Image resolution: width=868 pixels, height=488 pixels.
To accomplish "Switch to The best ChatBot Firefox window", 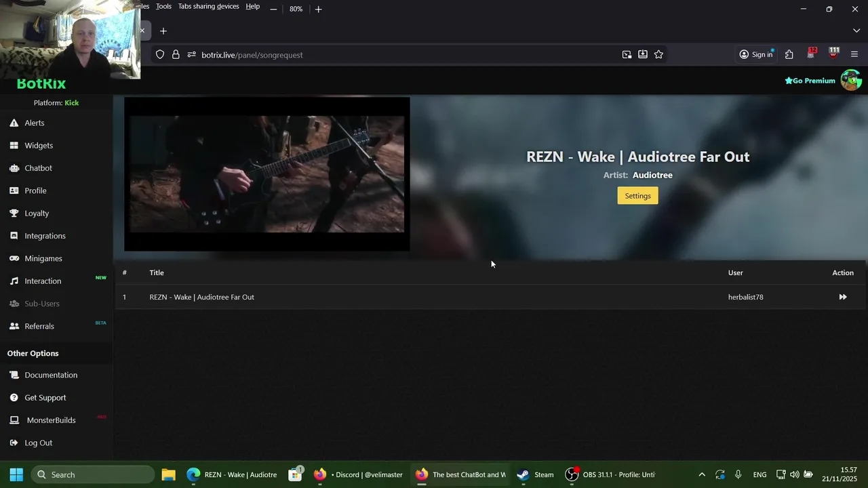I will coord(461,474).
